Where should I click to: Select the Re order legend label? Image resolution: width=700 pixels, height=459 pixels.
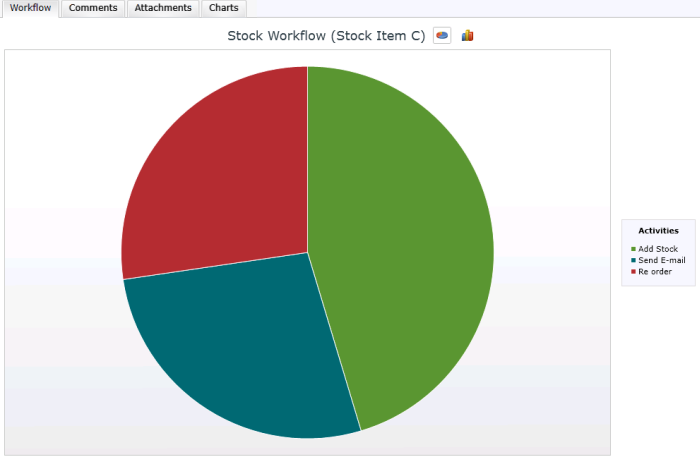pos(654,271)
